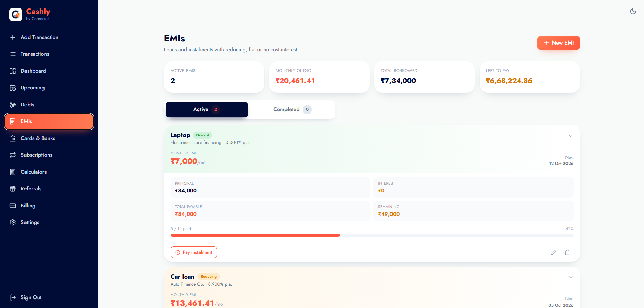The width and height of the screenshot is (644, 308).
Task: Click the Laptop EMI progress bar
Action: pyautogui.click(x=372, y=235)
